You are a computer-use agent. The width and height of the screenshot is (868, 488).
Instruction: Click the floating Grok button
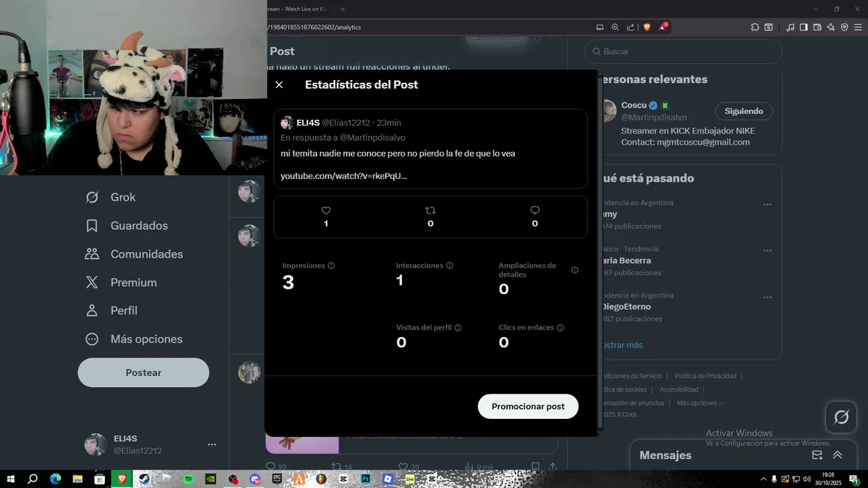tap(841, 417)
